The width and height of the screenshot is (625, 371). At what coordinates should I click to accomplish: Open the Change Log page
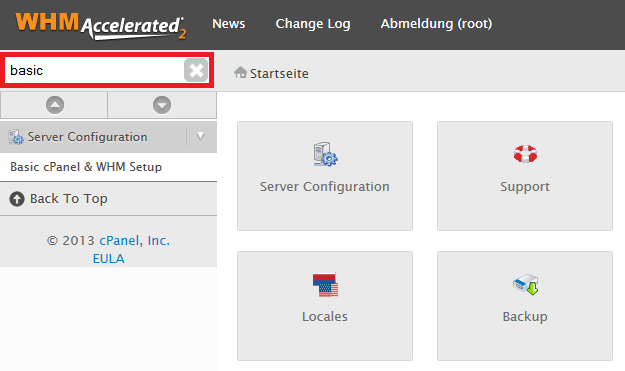coord(313,24)
